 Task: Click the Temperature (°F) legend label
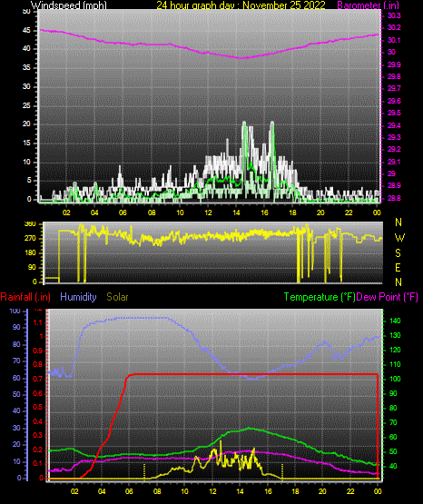tap(320, 297)
